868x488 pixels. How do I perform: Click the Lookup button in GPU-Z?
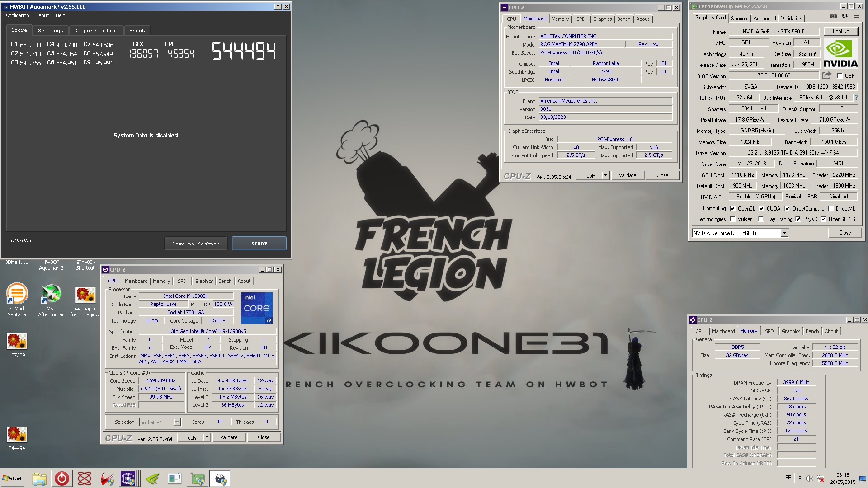point(840,31)
